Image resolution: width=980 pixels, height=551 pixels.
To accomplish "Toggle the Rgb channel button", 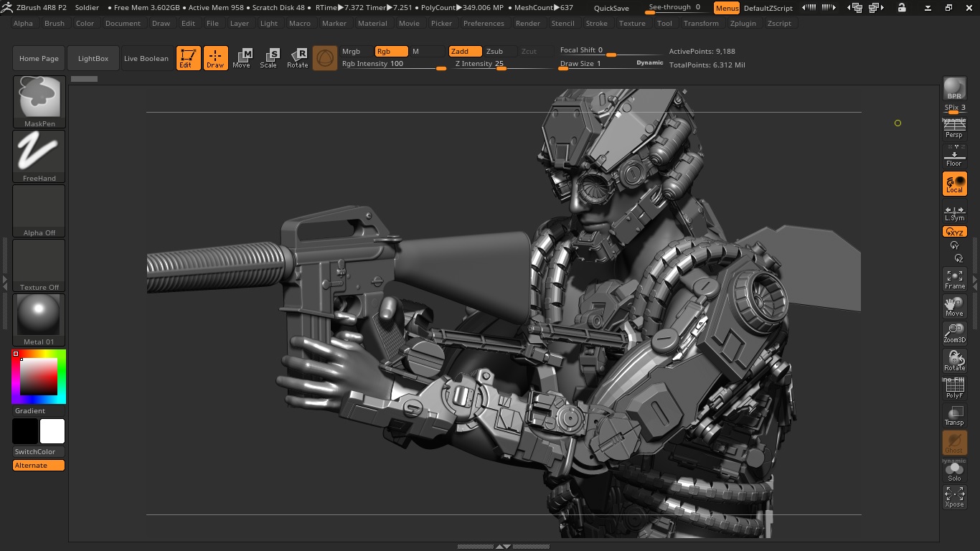I will 392,52.
